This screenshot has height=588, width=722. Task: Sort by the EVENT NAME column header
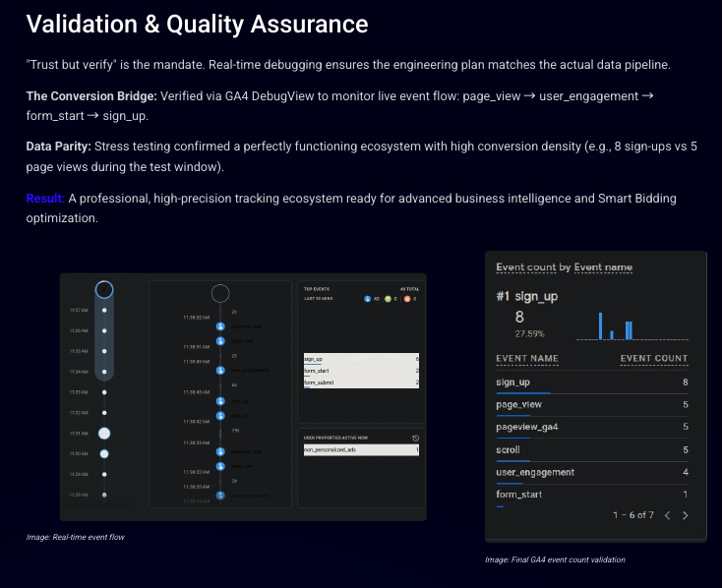pos(527,359)
